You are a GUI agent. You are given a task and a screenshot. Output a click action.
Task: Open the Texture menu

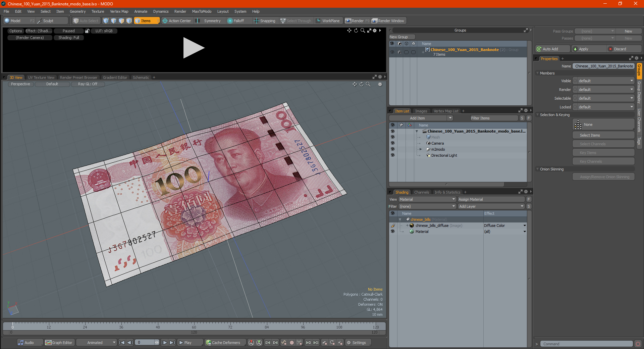pos(98,11)
